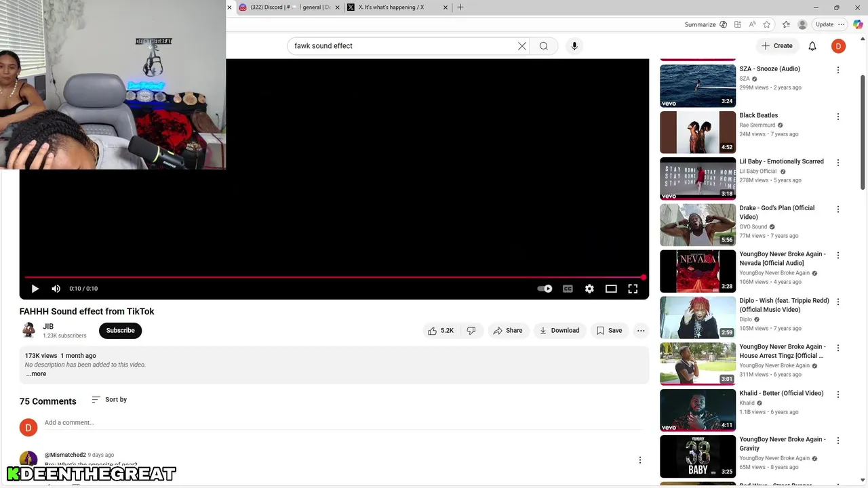The image size is (868, 488).
Task: Open browser profile icon
Action: [802, 24]
